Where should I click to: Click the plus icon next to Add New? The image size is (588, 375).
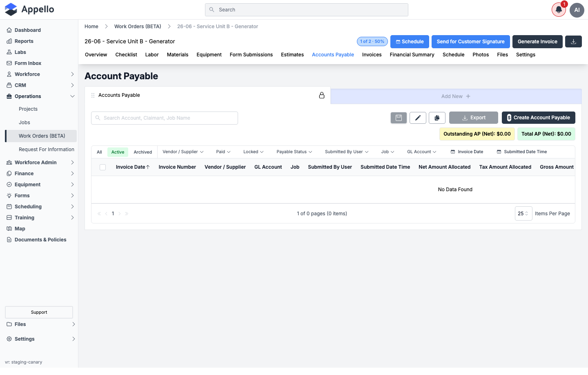[468, 96]
